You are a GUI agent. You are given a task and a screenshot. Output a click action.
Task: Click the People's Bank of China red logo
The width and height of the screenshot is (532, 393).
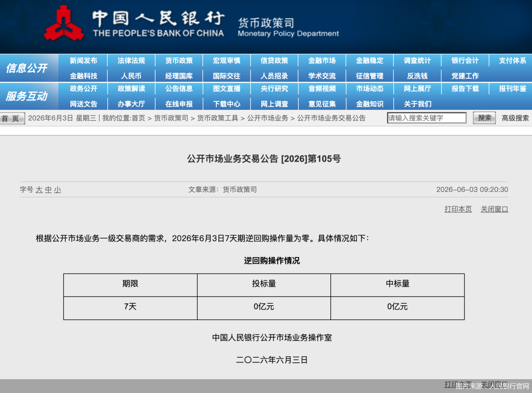pos(64,23)
